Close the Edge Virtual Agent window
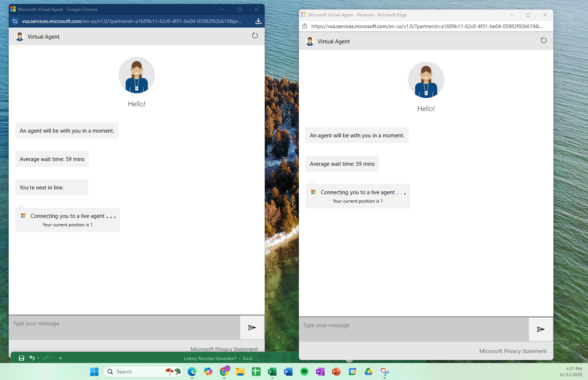The image size is (588, 380). point(545,15)
